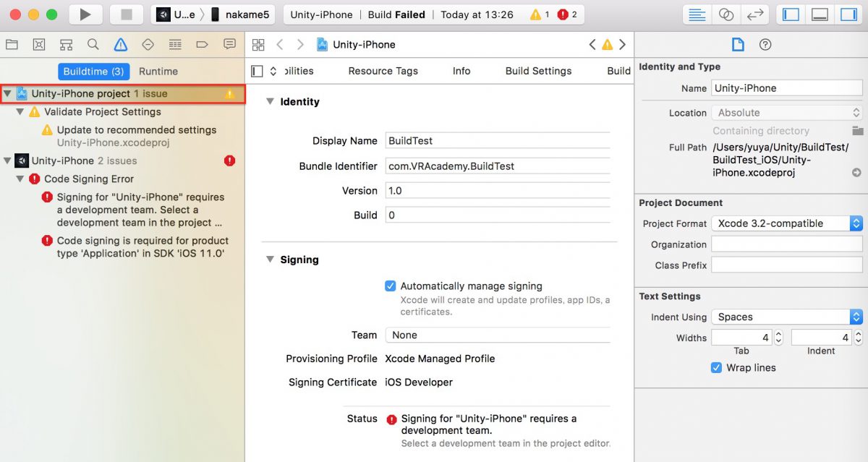
Task: Show the Standard editor
Action: (697, 14)
